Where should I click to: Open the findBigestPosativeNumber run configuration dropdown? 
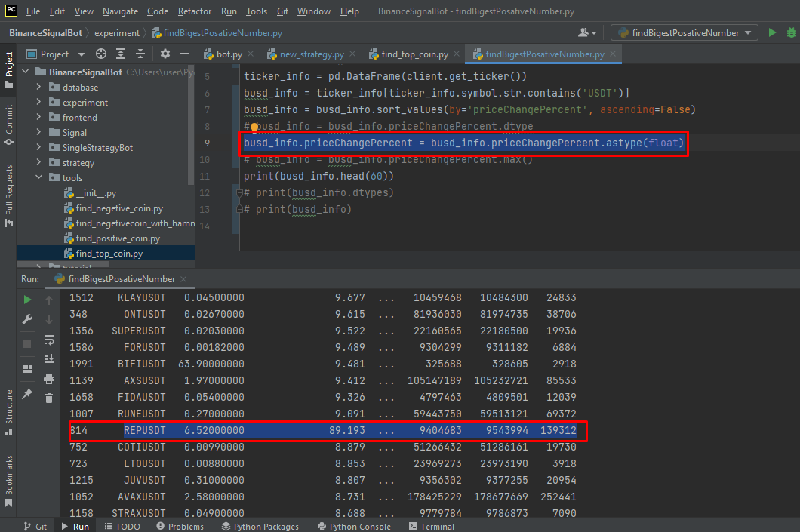point(685,32)
